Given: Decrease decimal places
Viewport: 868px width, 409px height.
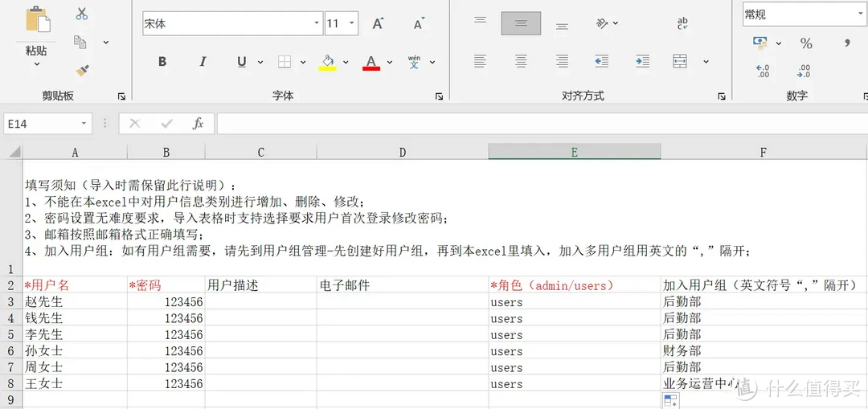Looking at the screenshot, I should (804, 71).
